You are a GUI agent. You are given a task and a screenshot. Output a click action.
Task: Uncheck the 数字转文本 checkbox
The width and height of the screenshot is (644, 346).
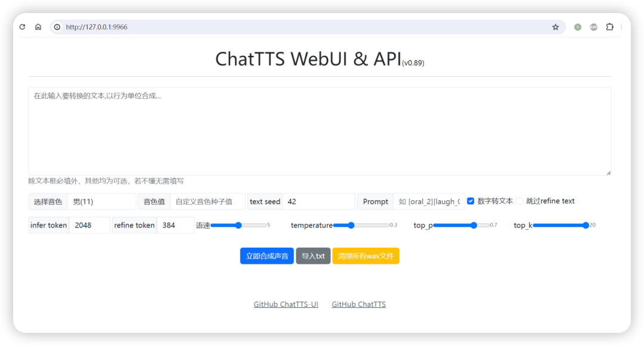(x=470, y=201)
